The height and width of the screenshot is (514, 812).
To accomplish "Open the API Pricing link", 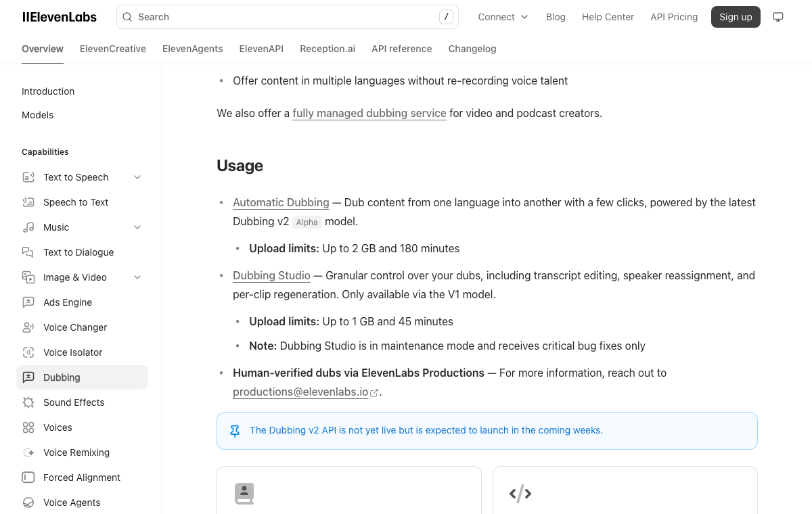I will tap(674, 17).
